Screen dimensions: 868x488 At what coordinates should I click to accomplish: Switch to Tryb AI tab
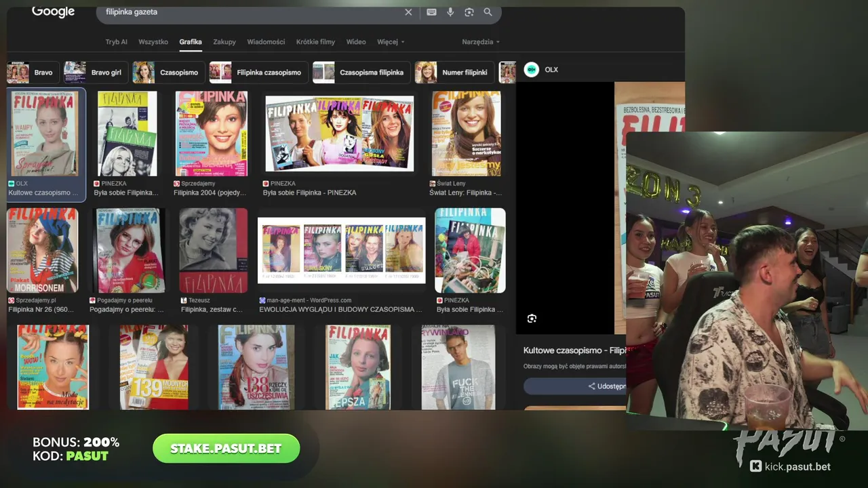click(x=116, y=42)
